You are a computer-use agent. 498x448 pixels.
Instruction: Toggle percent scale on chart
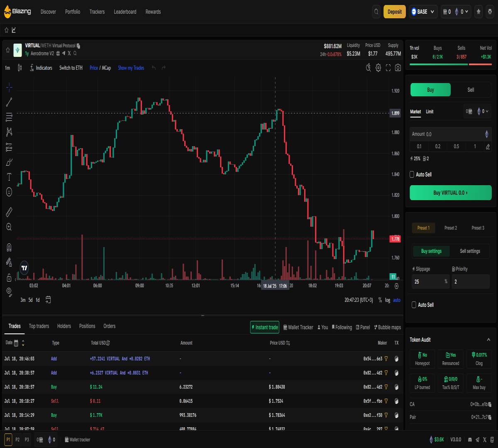(x=380, y=300)
